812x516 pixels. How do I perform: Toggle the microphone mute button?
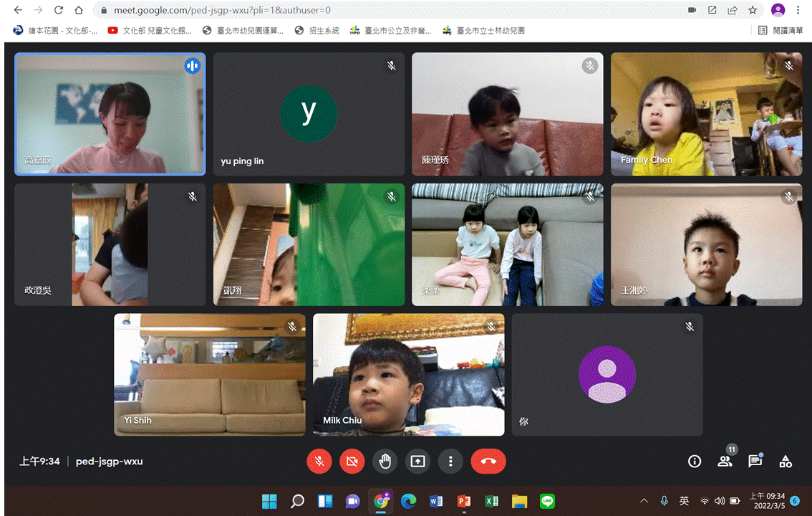[319, 462]
